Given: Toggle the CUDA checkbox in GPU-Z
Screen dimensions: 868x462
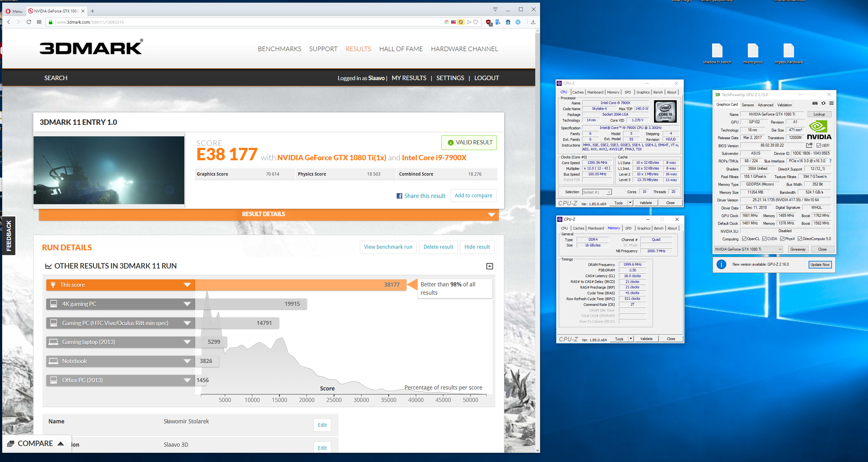Looking at the screenshot, I should 765,239.
